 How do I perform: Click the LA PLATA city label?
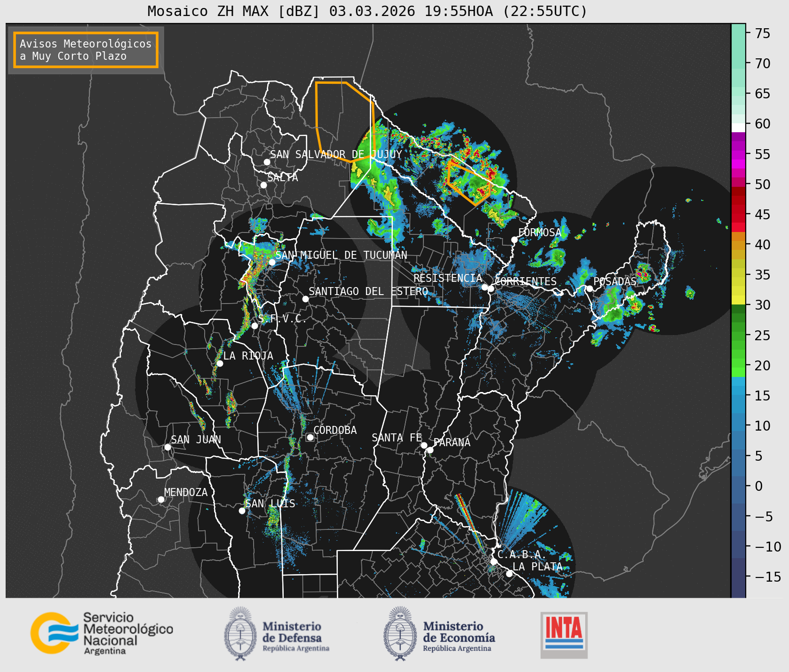(x=537, y=567)
